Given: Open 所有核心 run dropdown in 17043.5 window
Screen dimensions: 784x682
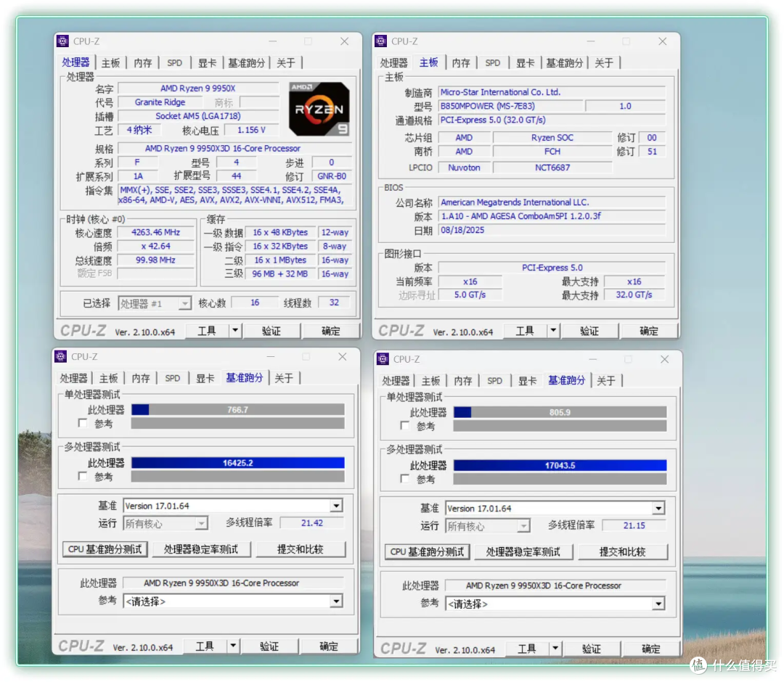Looking at the screenshot, I should click(487, 525).
